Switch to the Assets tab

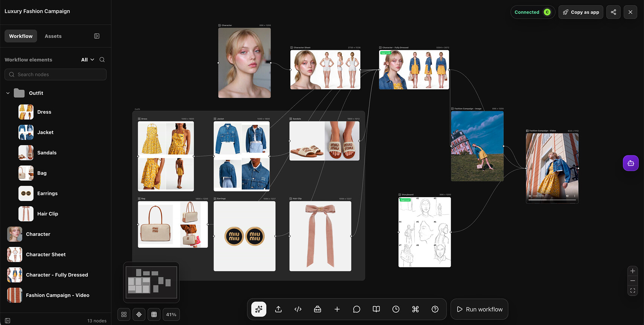click(53, 36)
